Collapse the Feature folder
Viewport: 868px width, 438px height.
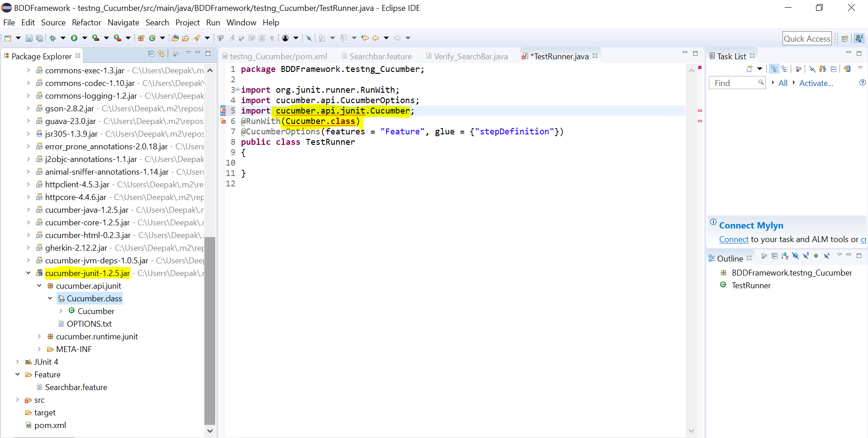18,374
